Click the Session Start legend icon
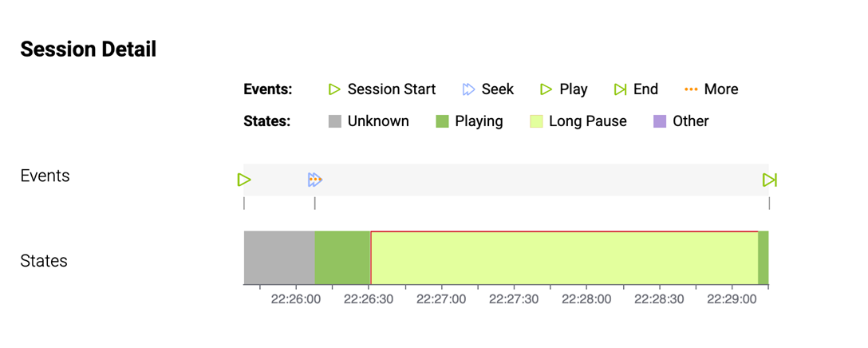The width and height of the screenshot is (868, 348). coord(335,89)
